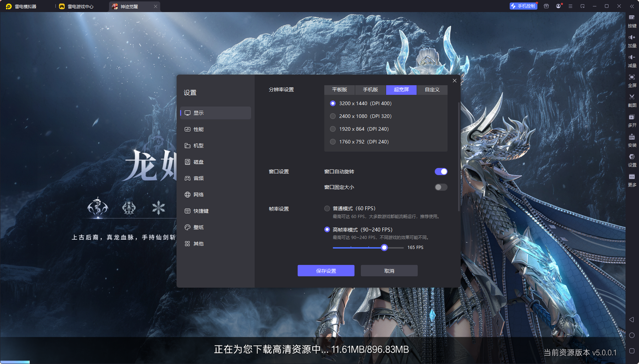Image resolution: width=639 pixels, height=364 pixels.
Task: Click the 帧率设置 label
Action: click(x=279, y=209)
